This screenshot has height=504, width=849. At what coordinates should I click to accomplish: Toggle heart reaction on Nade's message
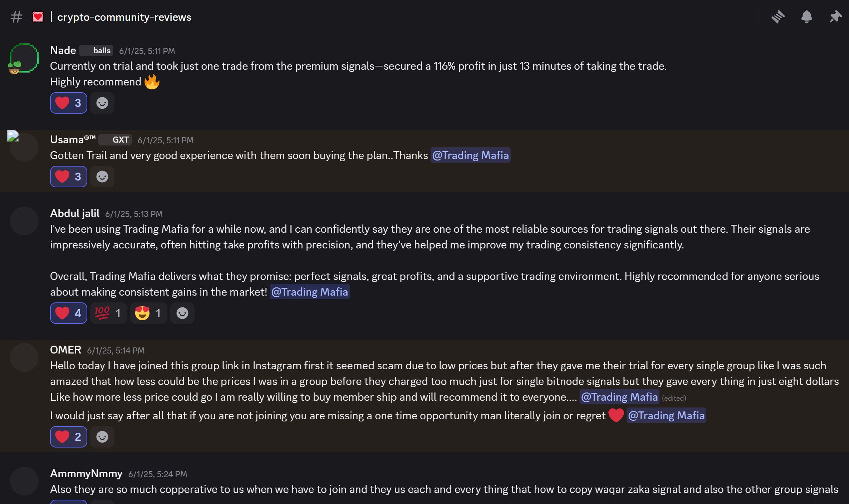click(x=68, y=103)
